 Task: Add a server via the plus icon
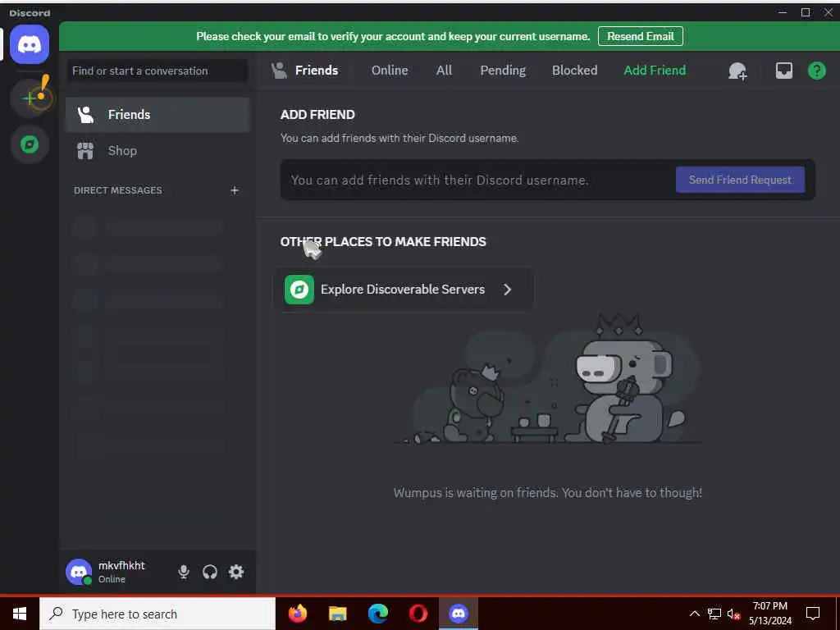pos(30,98)
